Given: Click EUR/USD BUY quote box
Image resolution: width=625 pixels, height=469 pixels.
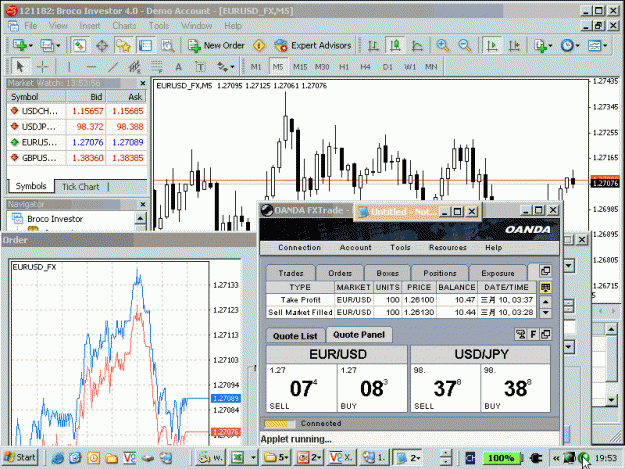Looking at the screenshot, I should [x=372, y=388].
